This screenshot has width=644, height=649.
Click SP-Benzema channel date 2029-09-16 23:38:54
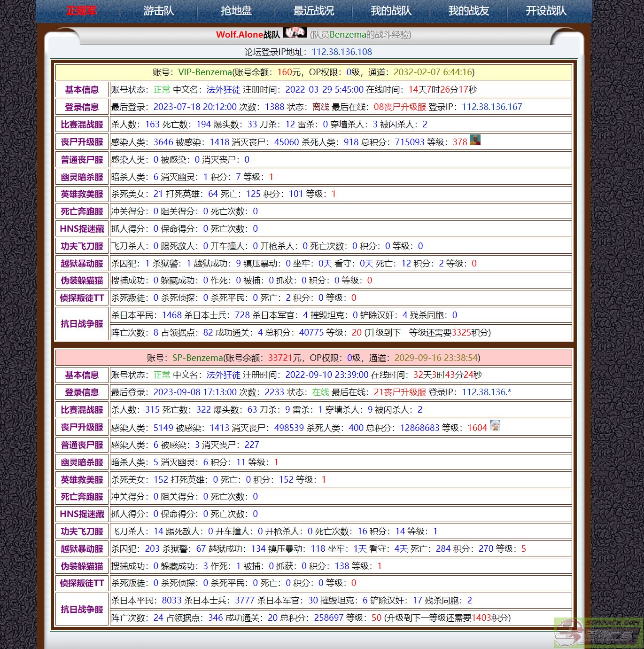pyautogui.click(x=436, y=358)
